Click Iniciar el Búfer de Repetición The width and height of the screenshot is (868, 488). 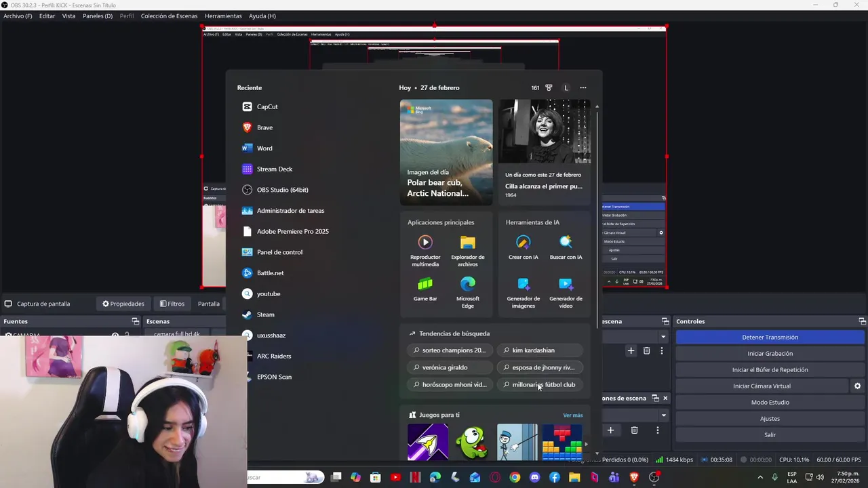770,370
